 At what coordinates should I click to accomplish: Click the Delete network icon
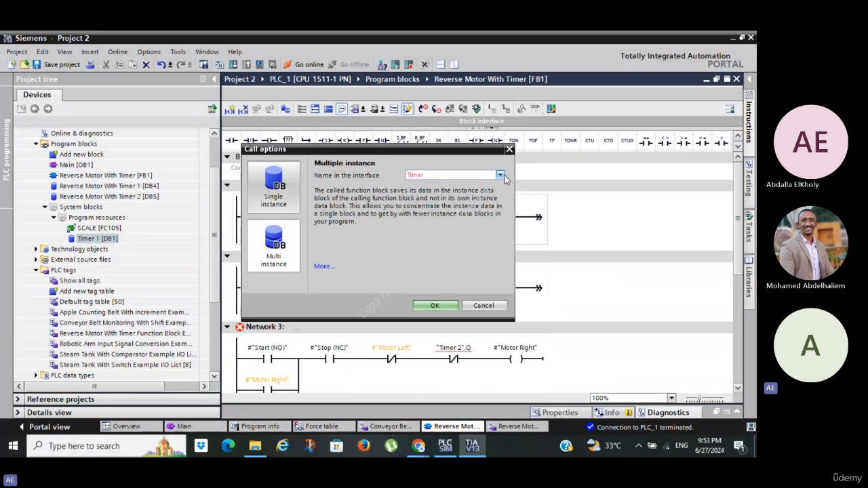click(x=243, y=108)
